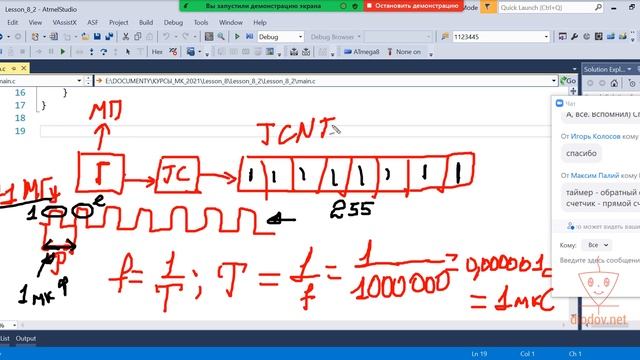The width and height of the screenshot is (640, 360).
Task: Close the main.c editor tab
Action: click(x=24, y=68)
